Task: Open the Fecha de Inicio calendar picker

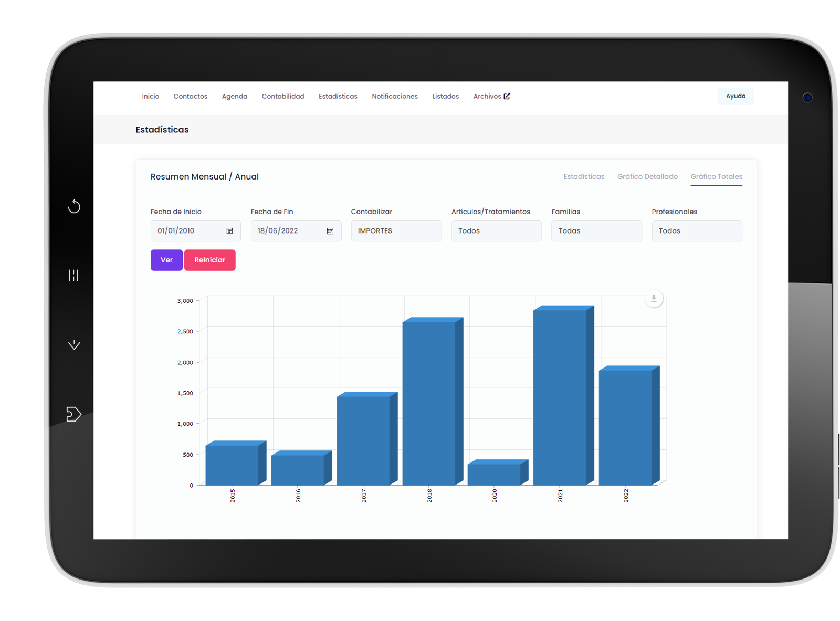Action: [x=229, y=231]
